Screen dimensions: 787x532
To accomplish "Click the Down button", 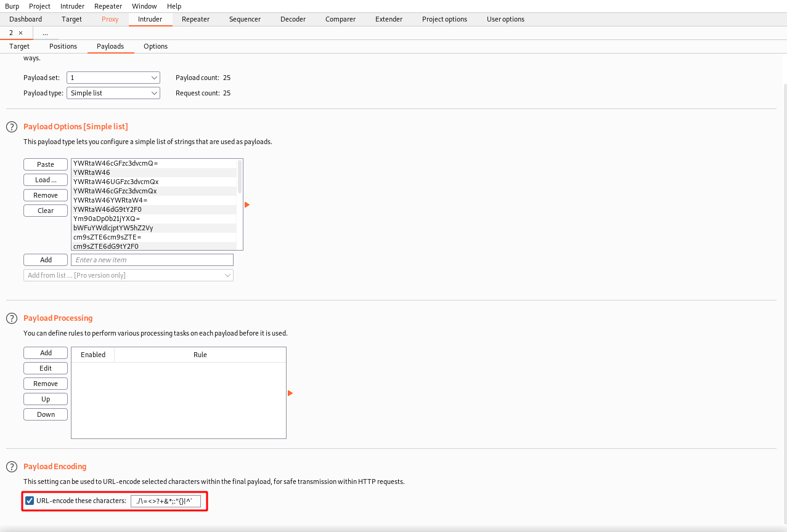I will [46, 414].
